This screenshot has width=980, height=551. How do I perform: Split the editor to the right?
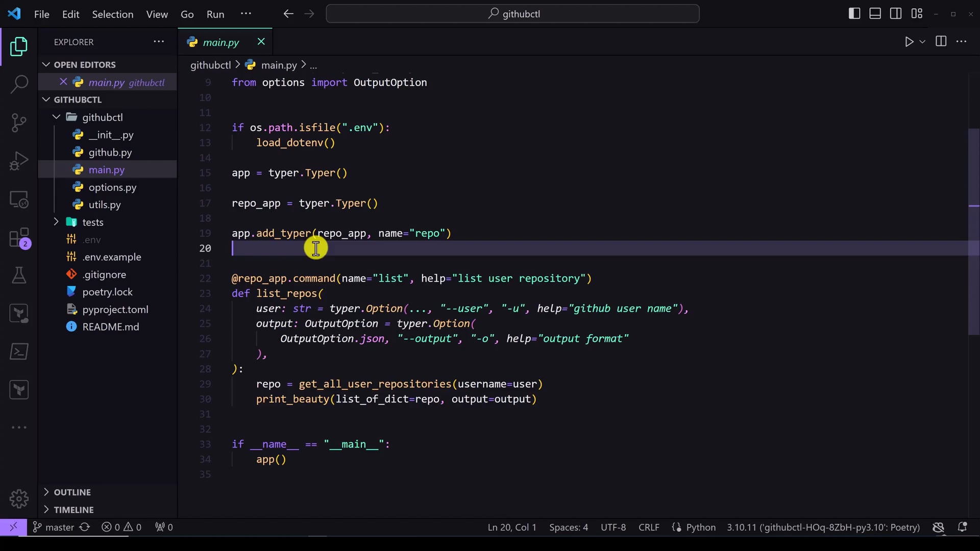pos(941,42)
